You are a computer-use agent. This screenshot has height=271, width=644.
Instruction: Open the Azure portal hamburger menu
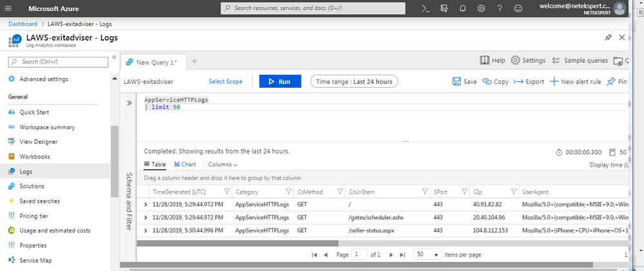pyautogui.click(x=8, y=8)
